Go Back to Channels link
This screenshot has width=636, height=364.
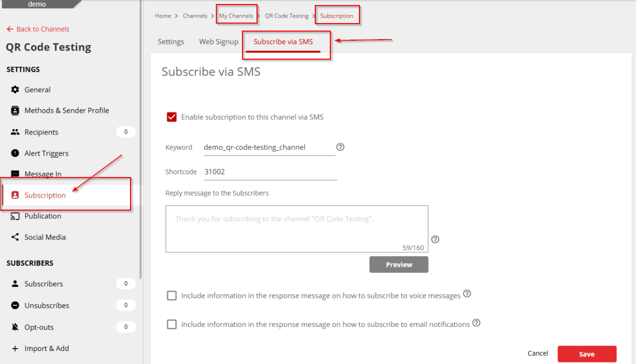[x=38, y=29]
